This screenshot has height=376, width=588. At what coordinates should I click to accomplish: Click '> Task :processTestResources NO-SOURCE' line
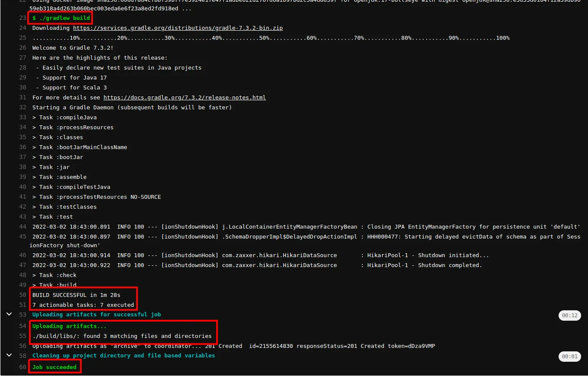click(x=97, y=197)
